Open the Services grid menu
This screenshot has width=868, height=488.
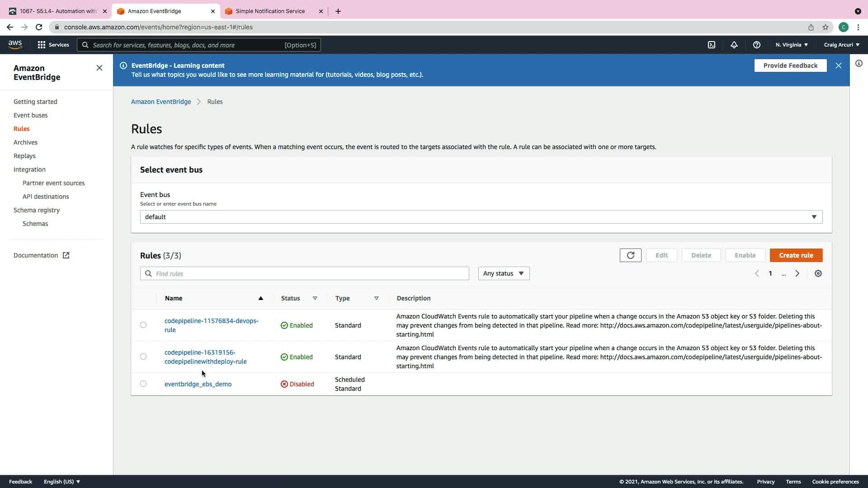tap(53, 45)
